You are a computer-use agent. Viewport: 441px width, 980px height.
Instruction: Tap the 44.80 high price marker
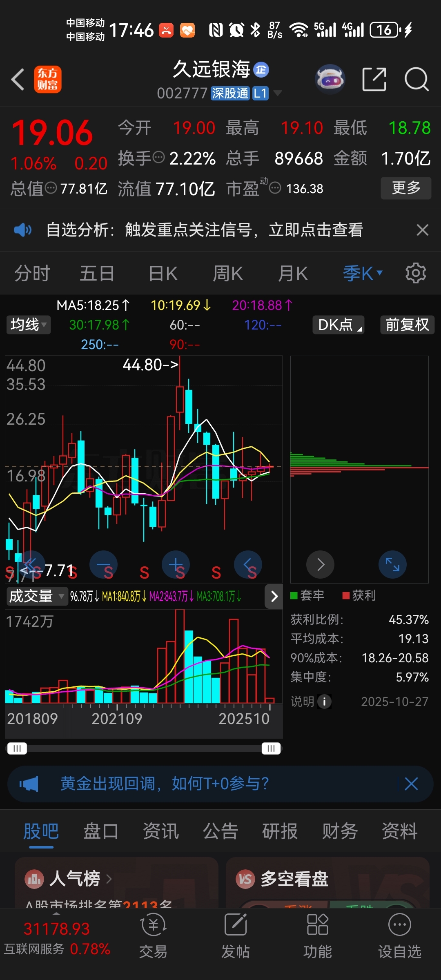coord(150,365)
